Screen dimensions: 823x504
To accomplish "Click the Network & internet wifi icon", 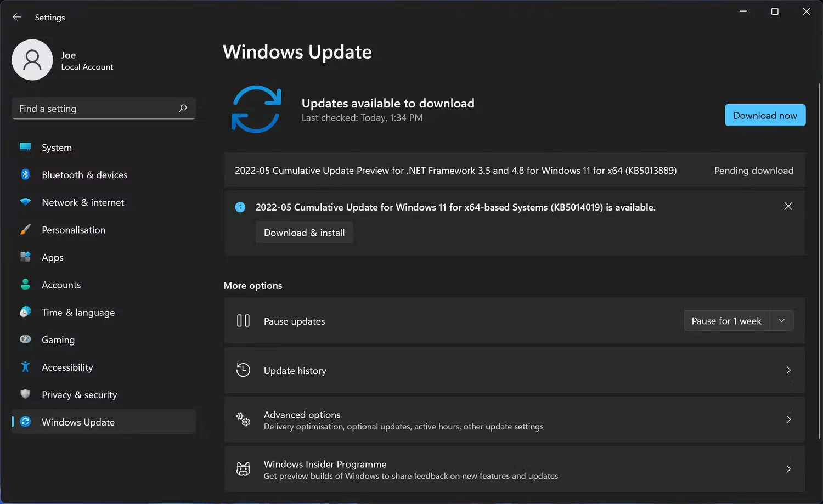I will click(x=25, y=202).
